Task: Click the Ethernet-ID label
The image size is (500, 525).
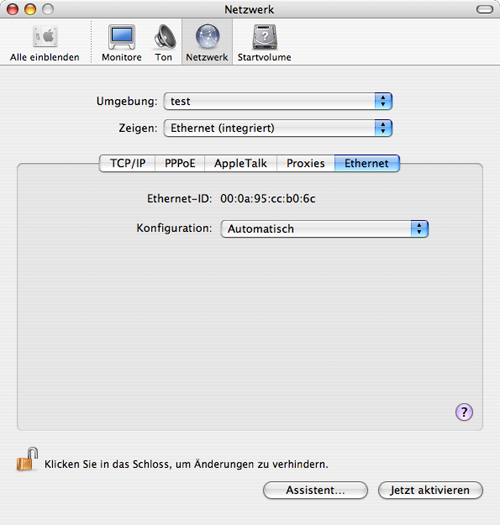Action: click(x=180, y=199)
